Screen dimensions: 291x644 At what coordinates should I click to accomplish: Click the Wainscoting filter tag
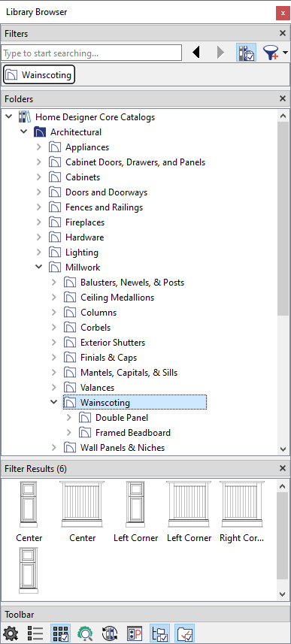[x=39, y=74]
